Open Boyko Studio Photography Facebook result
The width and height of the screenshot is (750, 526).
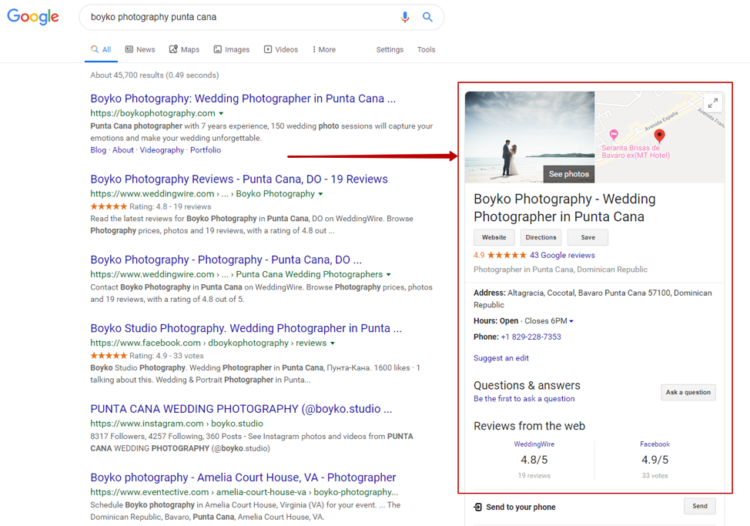(246, 329)
